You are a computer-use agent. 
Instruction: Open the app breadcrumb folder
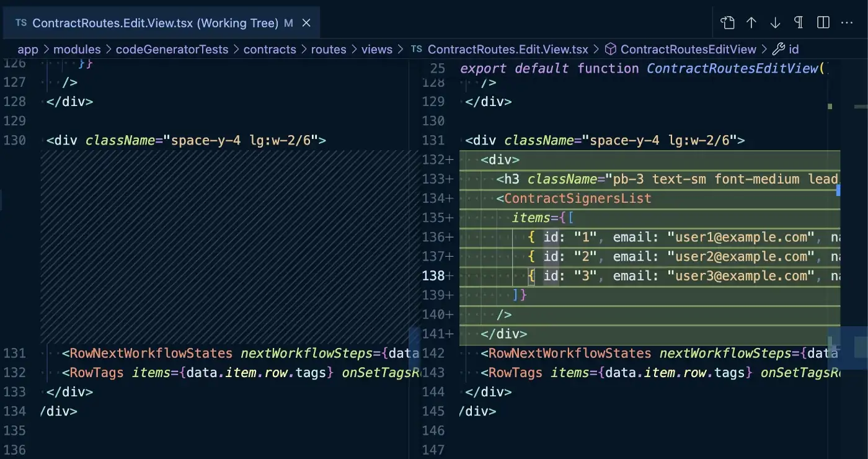click(28, 49)
